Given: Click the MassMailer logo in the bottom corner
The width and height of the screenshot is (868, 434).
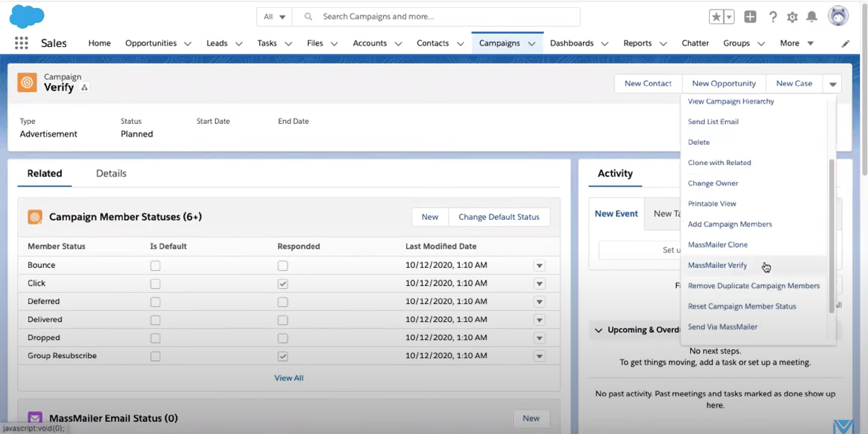Looking at the screenshot, I should click(x=843, y=427).
